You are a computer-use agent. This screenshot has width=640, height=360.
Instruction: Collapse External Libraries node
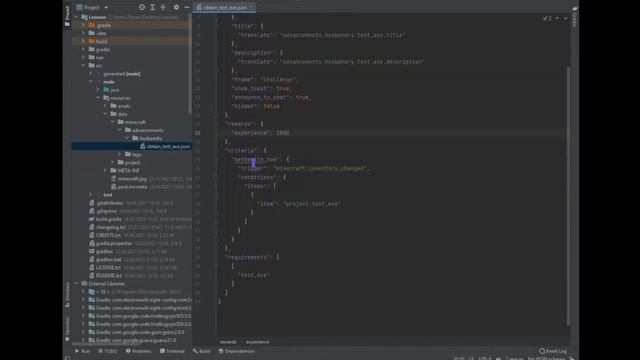coord(76,284)
